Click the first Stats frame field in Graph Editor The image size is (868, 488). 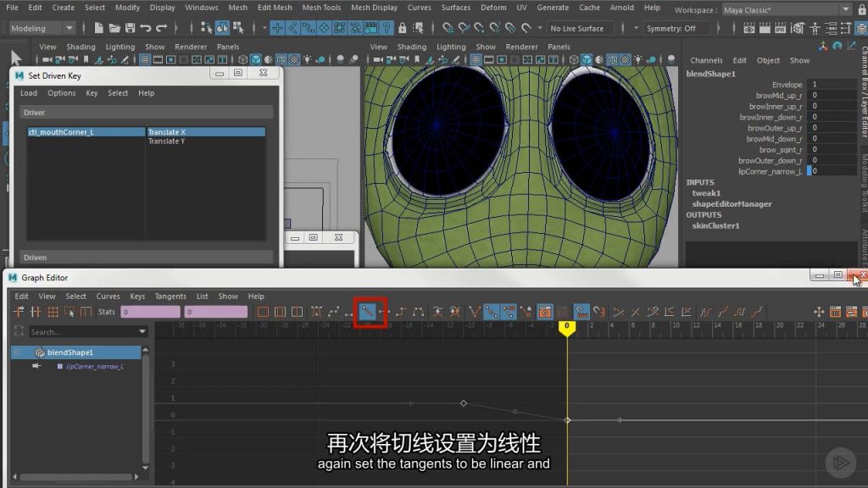(151, 312)
